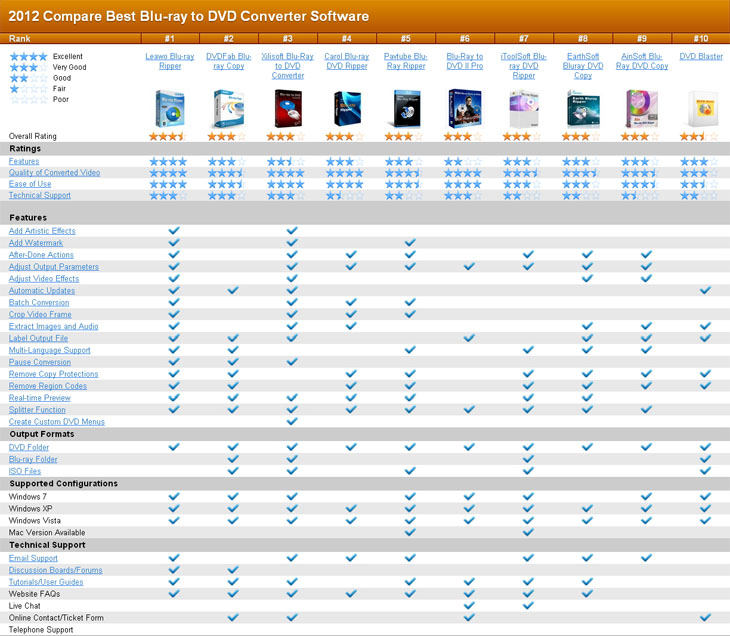Open Pause Conversion link

pos(40,362)
